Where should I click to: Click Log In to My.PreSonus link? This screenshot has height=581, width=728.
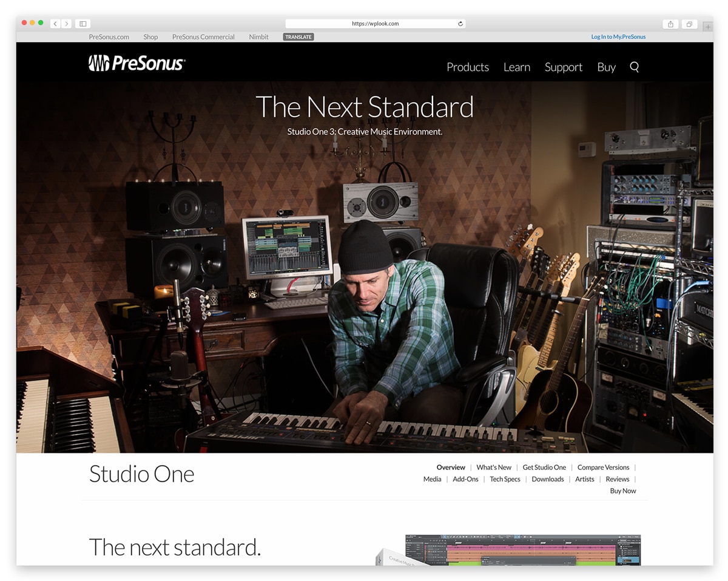click(x=618, y=37)
